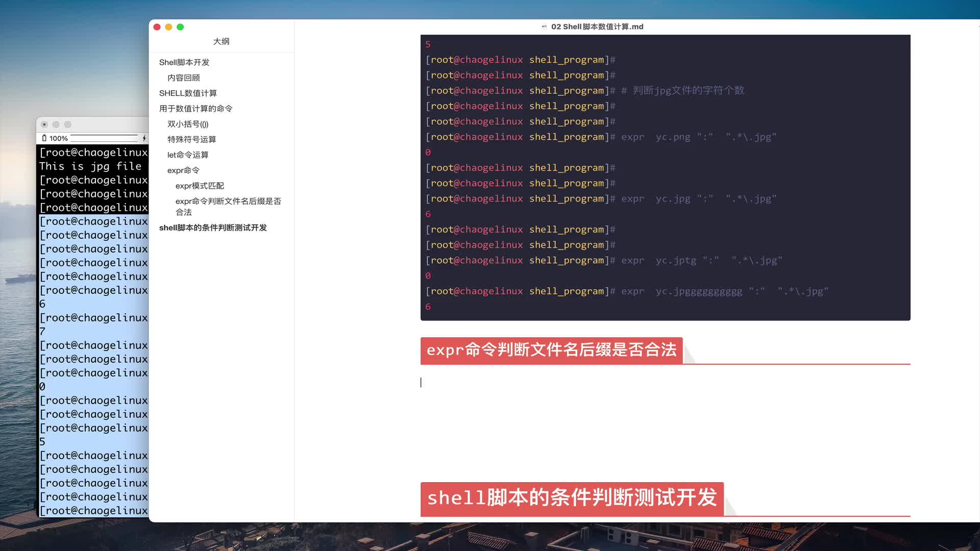This screenshot has width=980, height=551.
Task: Open outline item expr模式匹配
Action: [x=200, y=186]
